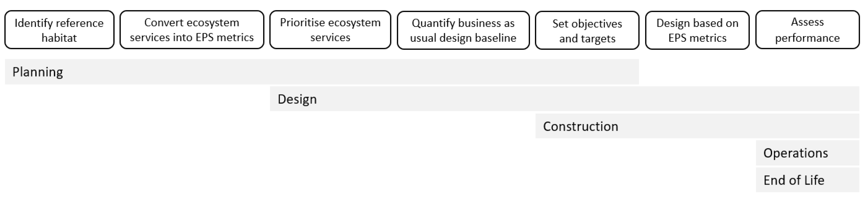Open the 'Design based on EPS metrics' box
The width and height of the screenshot is (868, 200).
(697, 30)
